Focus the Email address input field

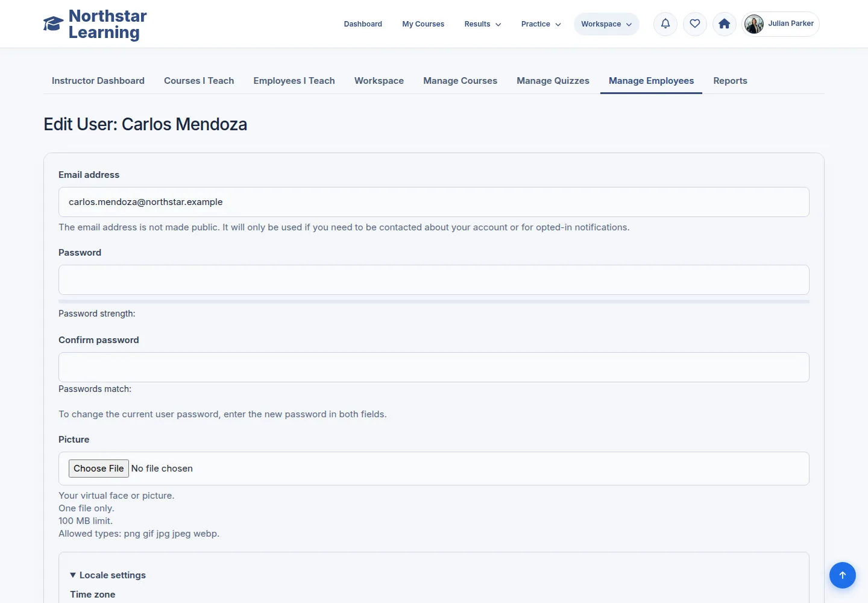tap(434, 202)
